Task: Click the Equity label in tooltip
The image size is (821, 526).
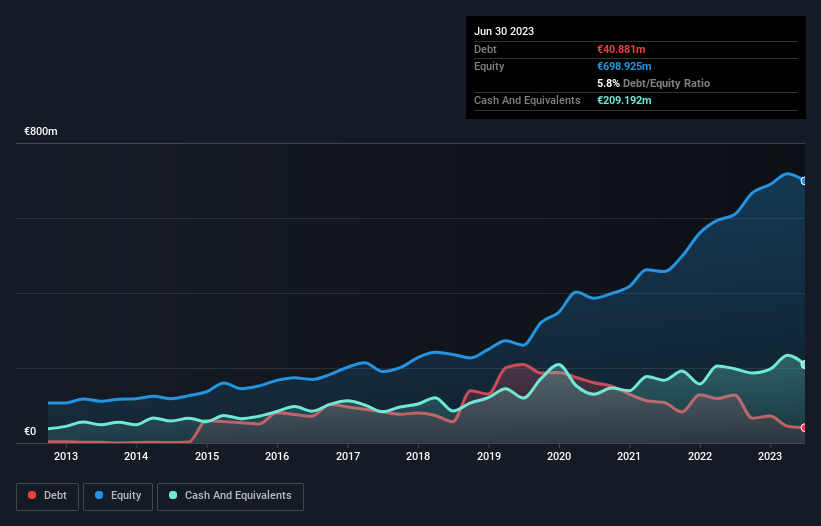Action: coord(489,66)
